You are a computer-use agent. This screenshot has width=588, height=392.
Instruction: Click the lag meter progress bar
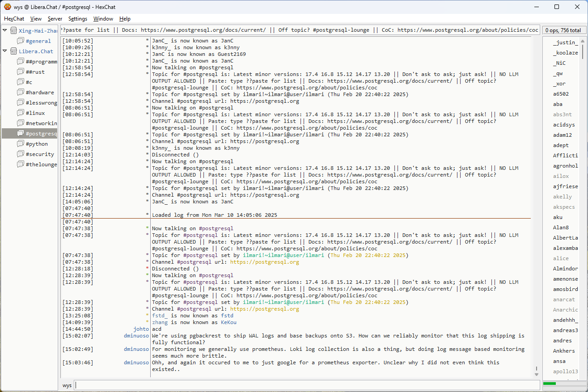563,384
